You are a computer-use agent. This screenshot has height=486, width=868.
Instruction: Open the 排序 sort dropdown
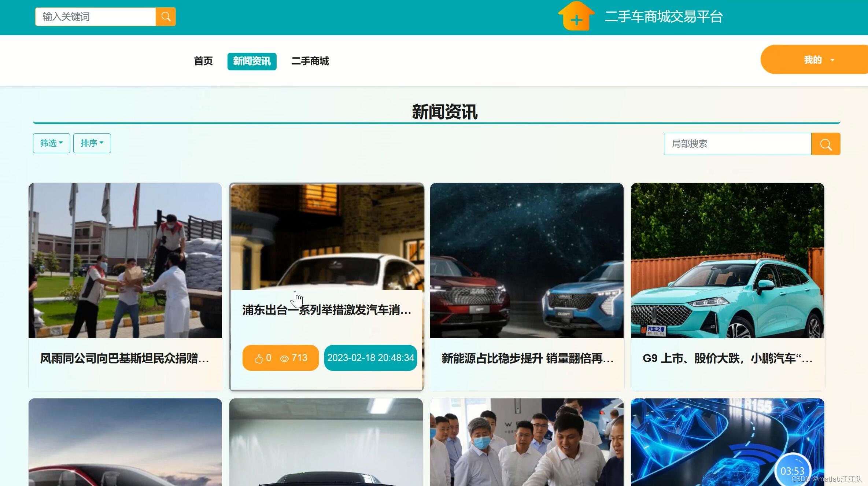tap(92, 143)
